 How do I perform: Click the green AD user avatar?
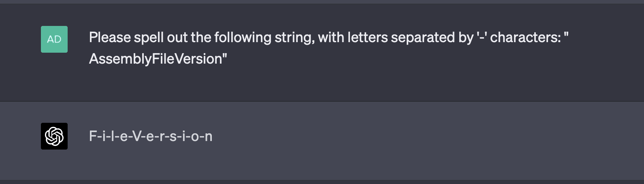tap(54, 39)
